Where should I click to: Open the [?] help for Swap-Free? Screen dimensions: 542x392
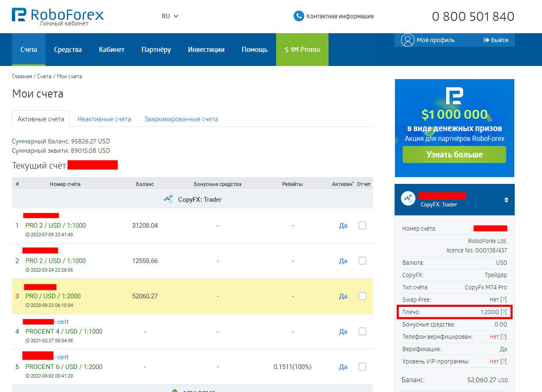pyautogui.click(x=504, y=300)
